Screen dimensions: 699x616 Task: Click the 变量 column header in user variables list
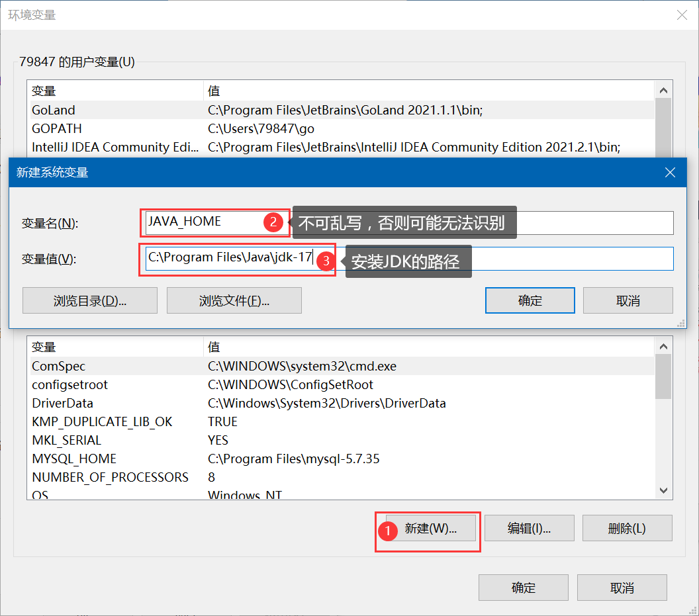pos(115,91)
